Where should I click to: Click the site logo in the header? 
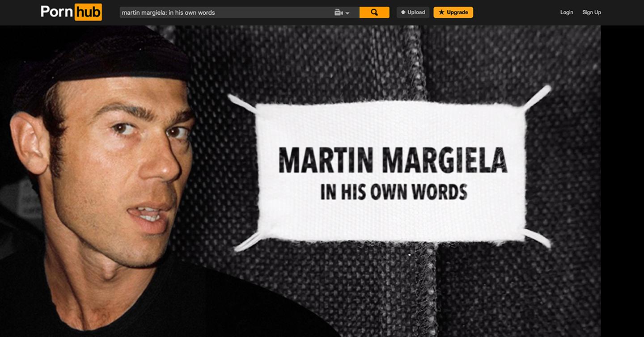pyautogui.click(x=72, y=12)
